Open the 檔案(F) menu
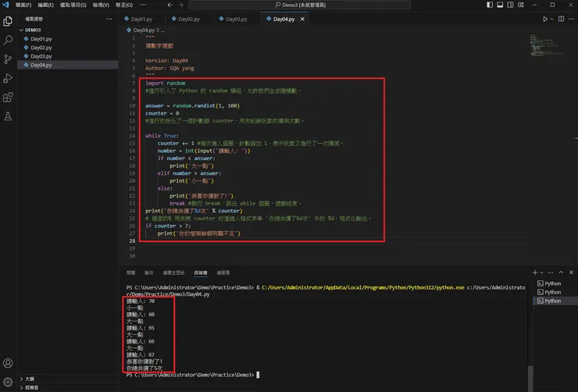Viewport: 578px width, 392px height. point(25,5)
